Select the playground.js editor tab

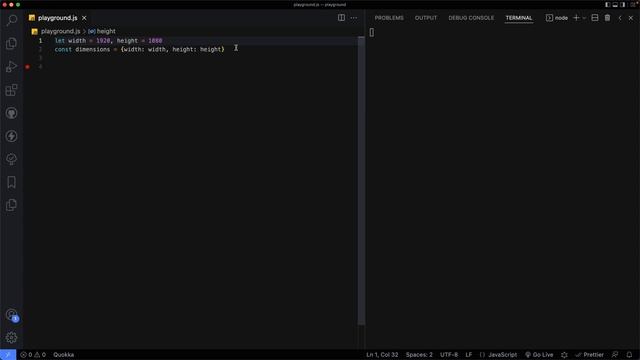coord(58,18)
